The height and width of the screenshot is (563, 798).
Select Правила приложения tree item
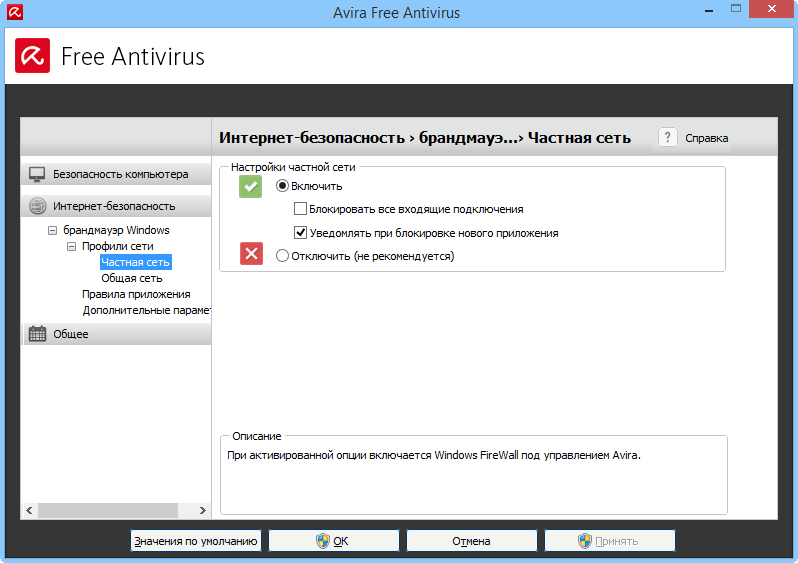tap(136, 294)
